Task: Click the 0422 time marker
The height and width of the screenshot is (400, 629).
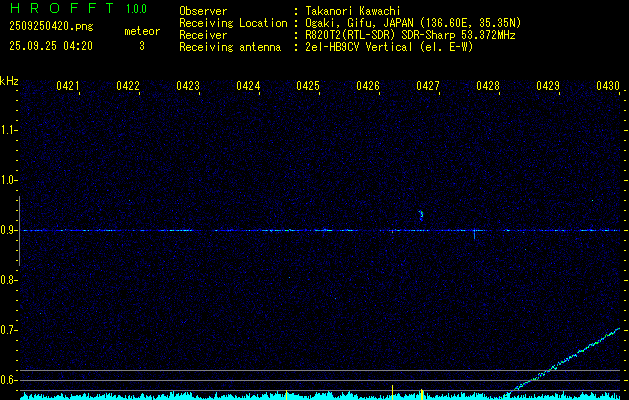Action: [x=128, y=86]
